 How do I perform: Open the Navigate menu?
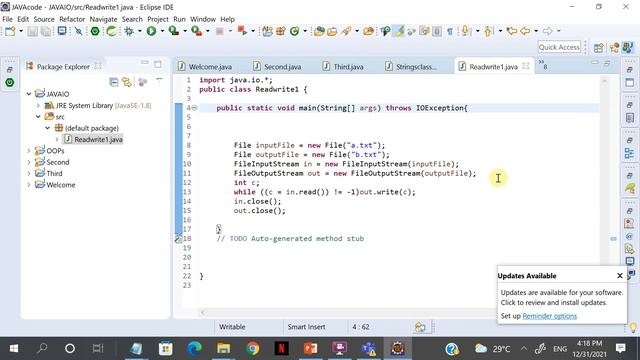(x=103, y=19)
